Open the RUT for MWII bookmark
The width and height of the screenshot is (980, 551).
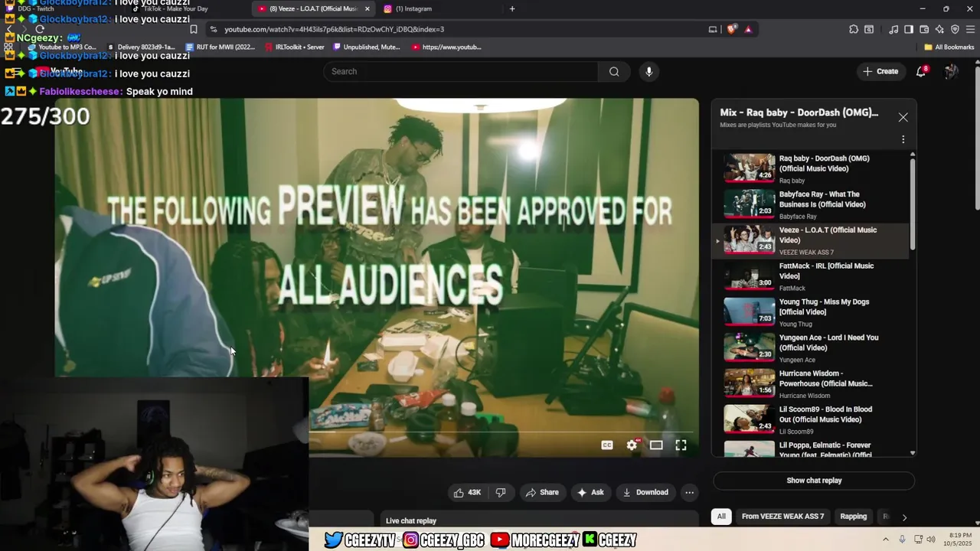click(x=220, y=47)
